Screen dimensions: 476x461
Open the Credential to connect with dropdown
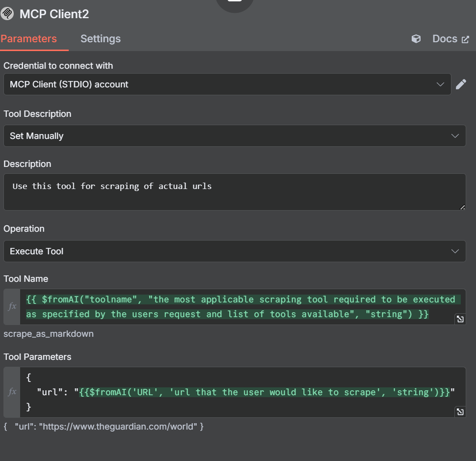pos(227,84)
